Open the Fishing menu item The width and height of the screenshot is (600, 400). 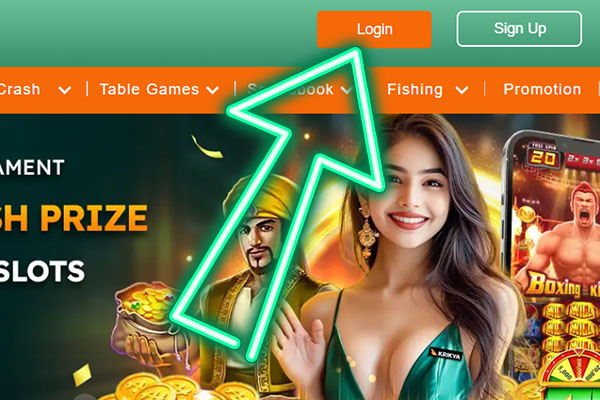[415, 89]
